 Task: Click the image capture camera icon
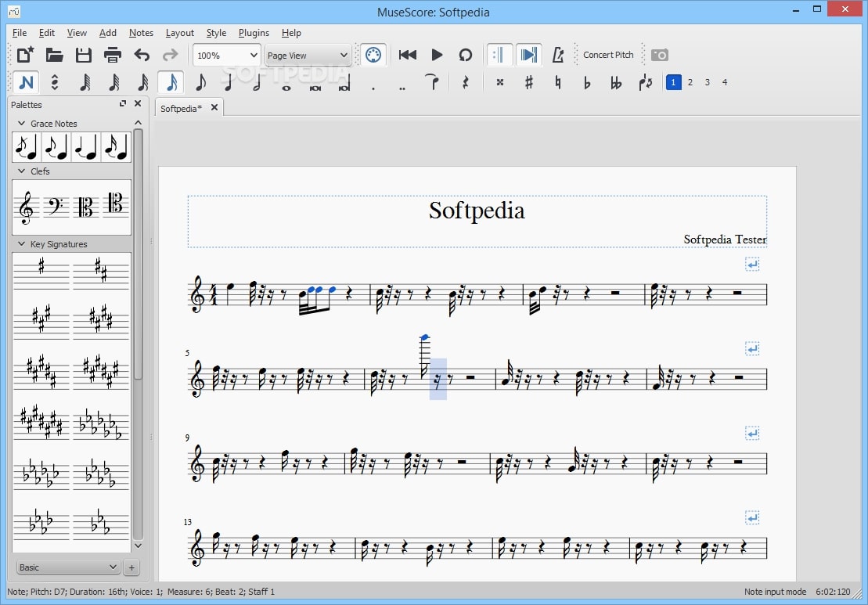(660, 55)
